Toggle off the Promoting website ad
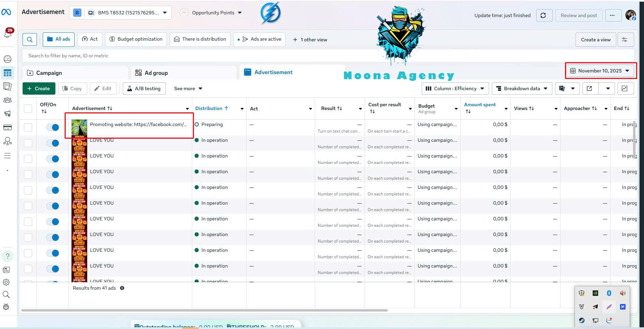The image size is (644, 329). tap(53, 127)
